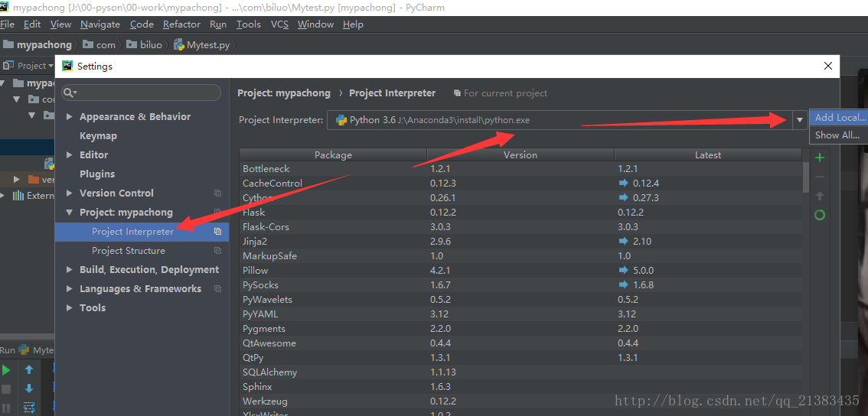Viewport: 868px width, 416px height.
Task: Click the minus uninstall package icon
Action: click(x=820, y=177)
